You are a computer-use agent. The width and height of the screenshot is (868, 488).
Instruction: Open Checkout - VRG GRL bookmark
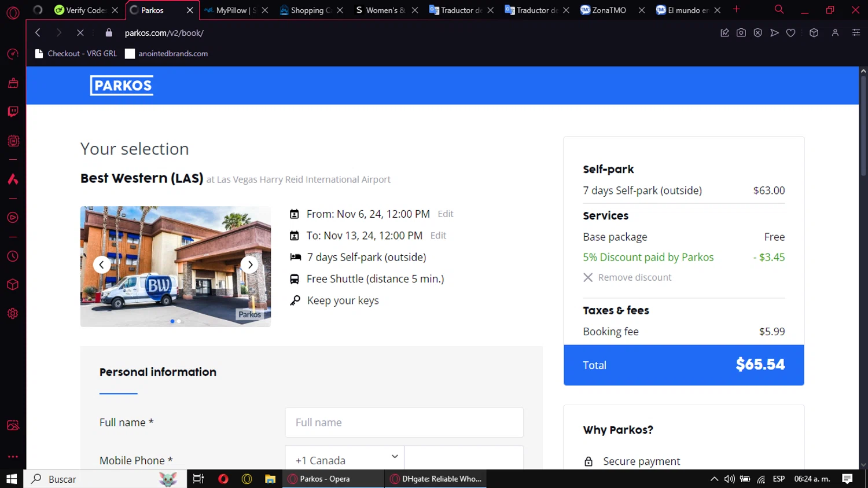[76, 53]
